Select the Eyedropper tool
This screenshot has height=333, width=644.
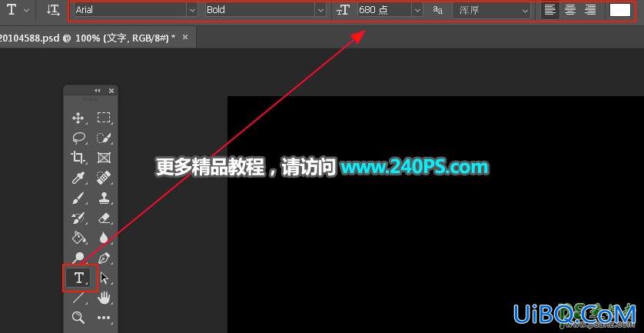tap(78, 178)
